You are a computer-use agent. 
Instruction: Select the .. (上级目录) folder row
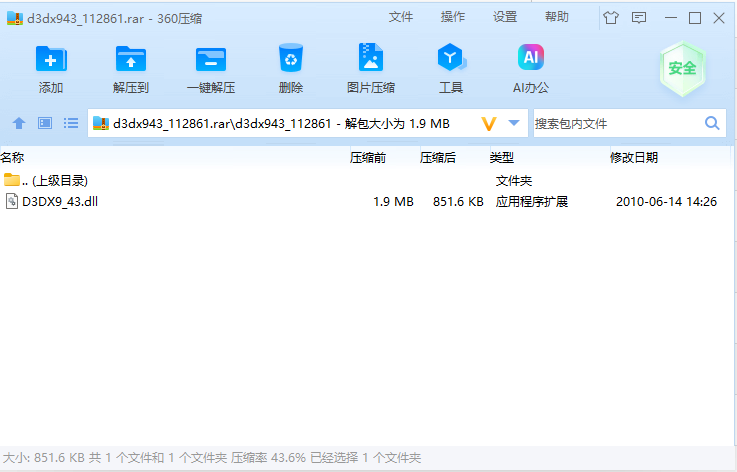[x=367, y=181]
